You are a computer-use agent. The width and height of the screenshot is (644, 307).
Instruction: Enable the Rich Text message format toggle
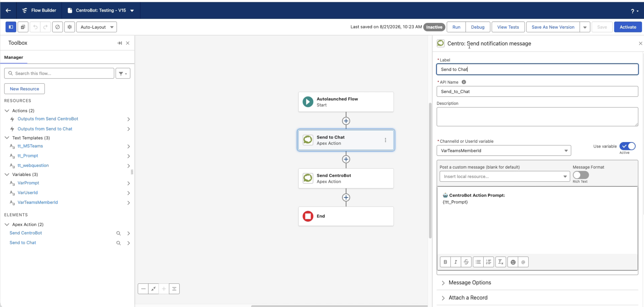click(581, 175)
